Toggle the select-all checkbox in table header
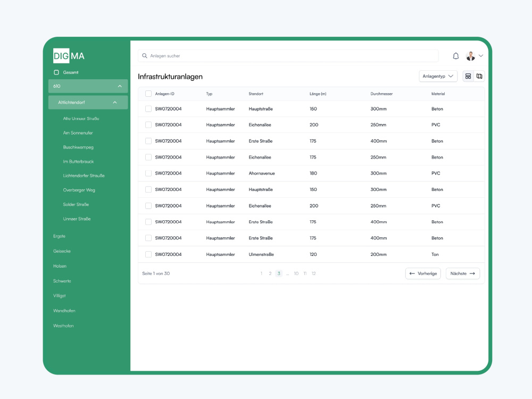This screenshot has width=532, height=399. pyautogui.click(x=148, y=94)
